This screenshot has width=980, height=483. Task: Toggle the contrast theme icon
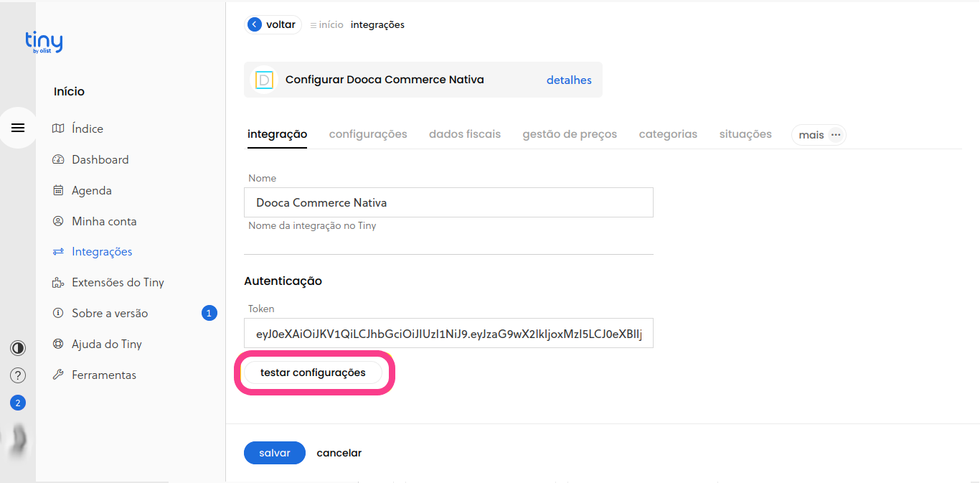pos(18,348)
